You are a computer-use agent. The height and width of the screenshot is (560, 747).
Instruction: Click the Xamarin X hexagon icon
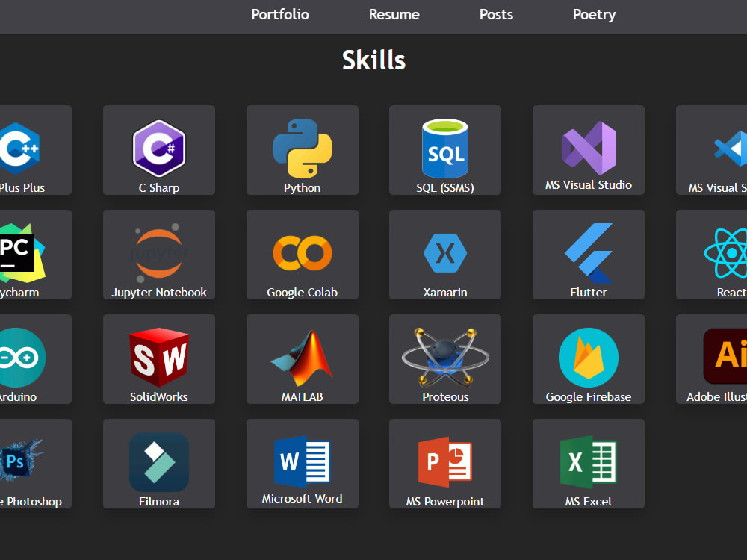coord(445,253)
